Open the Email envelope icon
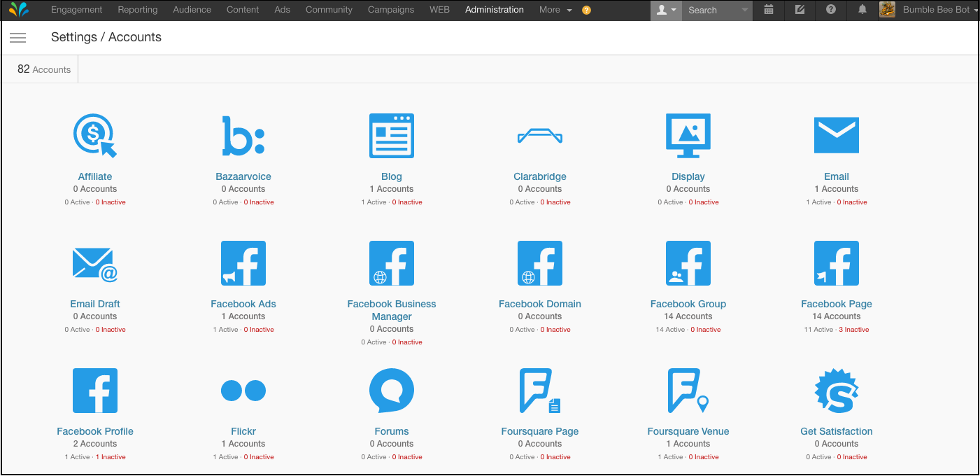This screenshot has height=476, width=980. tap(837, 135)
